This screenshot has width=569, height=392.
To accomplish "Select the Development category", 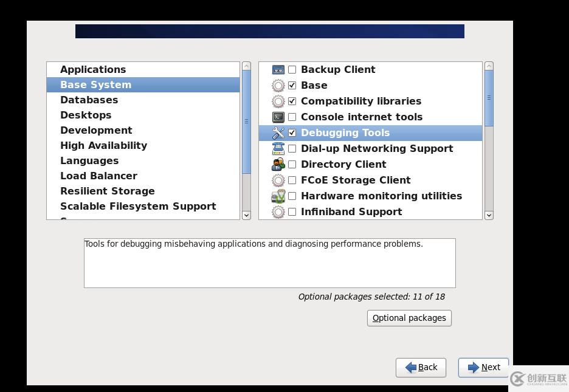I will click(143, 131).
